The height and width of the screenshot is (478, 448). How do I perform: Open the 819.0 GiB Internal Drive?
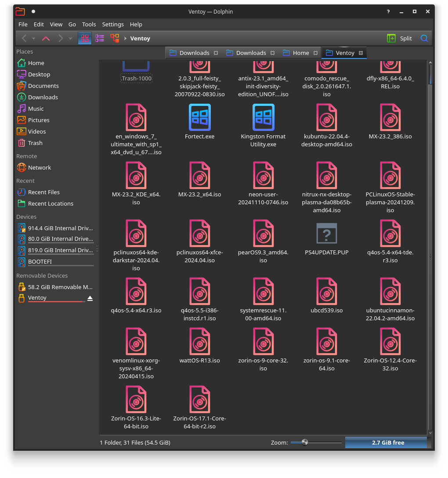click(x=55, y=250)
